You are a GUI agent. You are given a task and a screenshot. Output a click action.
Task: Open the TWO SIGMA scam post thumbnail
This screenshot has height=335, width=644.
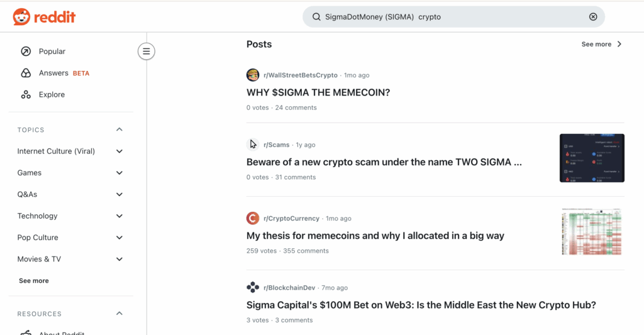point(591,158)
